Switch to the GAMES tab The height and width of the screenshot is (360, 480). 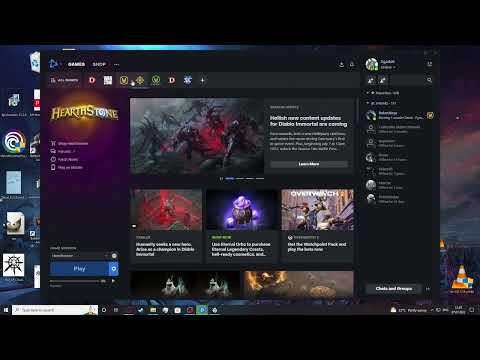[x=76, y=64]
